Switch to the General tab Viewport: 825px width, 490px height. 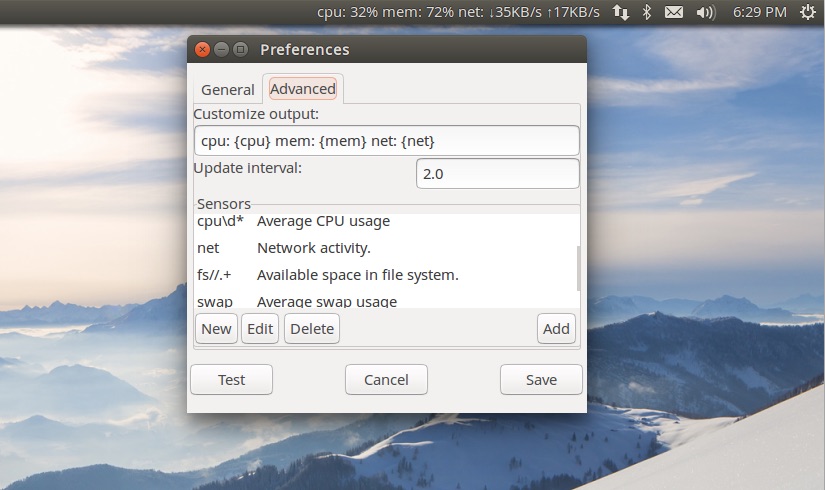(x=228, y=89)
